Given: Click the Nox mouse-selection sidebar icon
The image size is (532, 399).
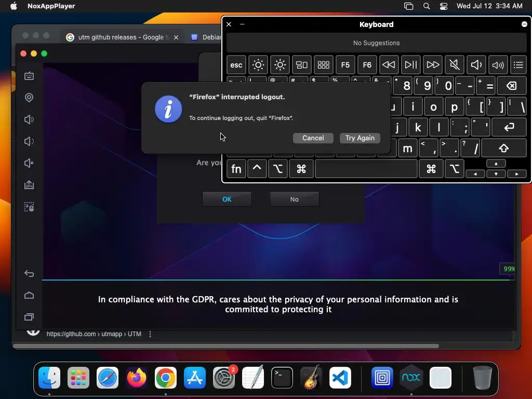Looking at the screenshot, I should pos(29,207).
